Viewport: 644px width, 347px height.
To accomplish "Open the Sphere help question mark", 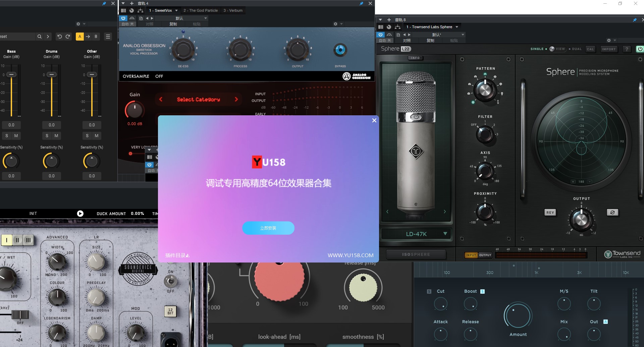I will click(627, 49).
